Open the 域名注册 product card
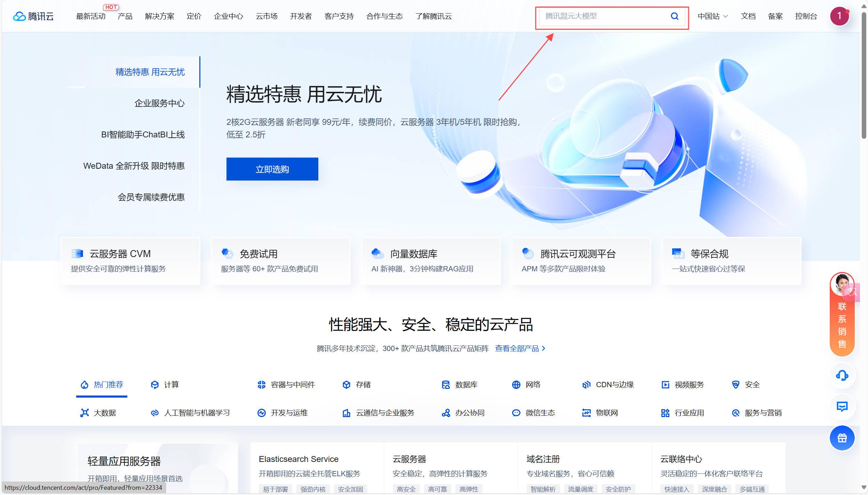This screenshot has width=868, height=495. pos(584,468)
